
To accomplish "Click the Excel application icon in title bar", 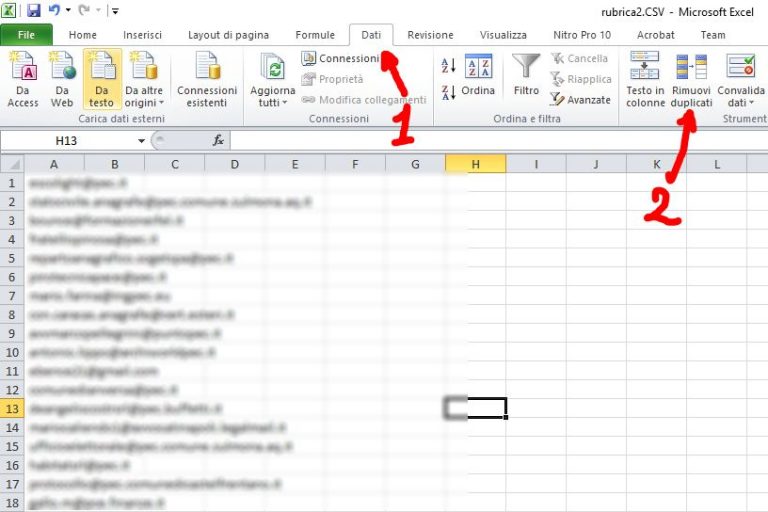I will point(9,10).
